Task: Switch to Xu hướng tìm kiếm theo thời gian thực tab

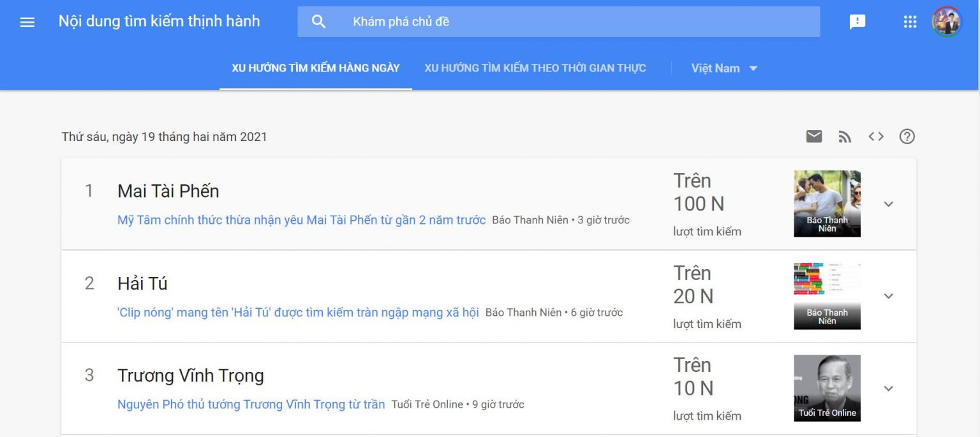Action: [535, 68]
